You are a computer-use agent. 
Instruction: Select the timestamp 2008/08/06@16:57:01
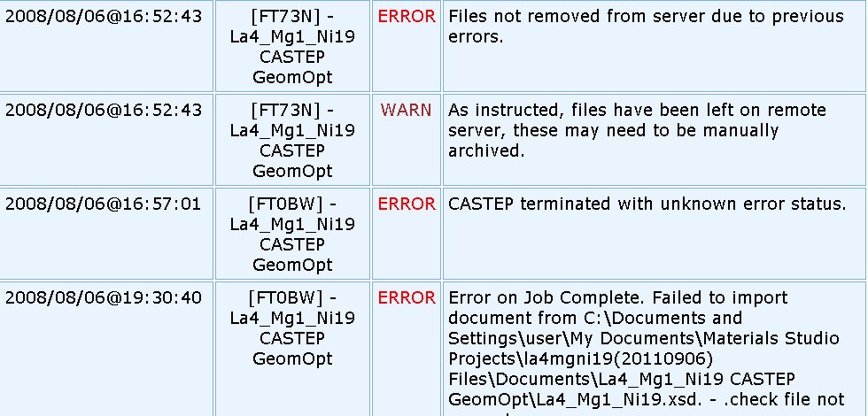[x=103, y=204]
